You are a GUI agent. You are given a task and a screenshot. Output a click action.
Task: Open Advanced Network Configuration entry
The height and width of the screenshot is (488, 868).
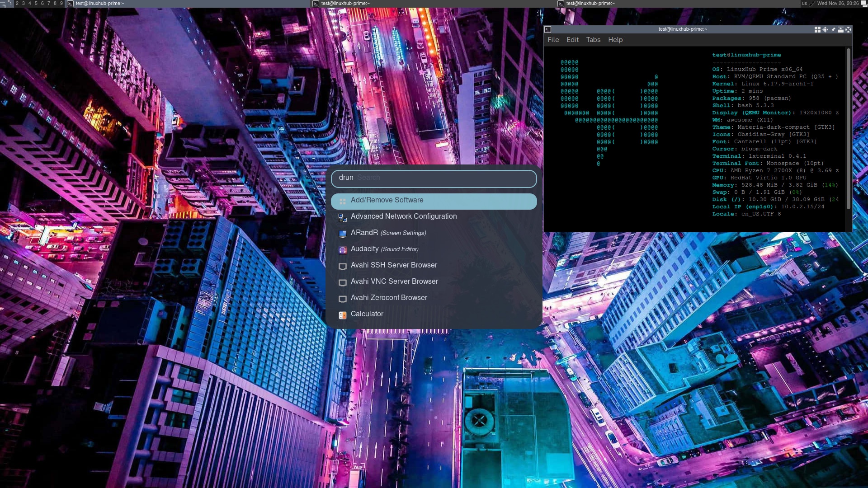(403, 216)
